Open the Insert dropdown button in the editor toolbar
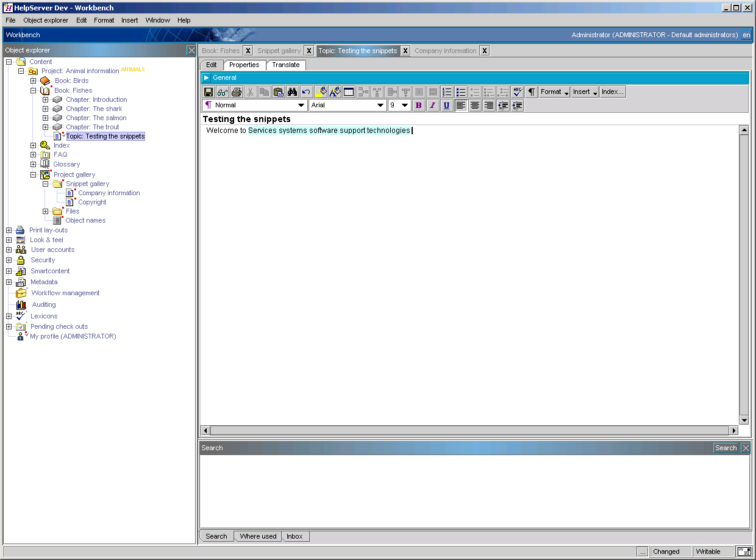 pos(585,92)
